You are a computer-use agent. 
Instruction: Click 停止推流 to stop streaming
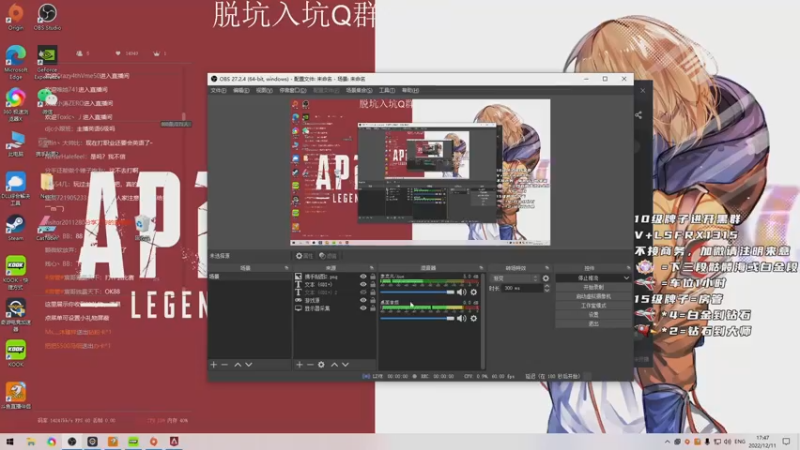(588, 278)
